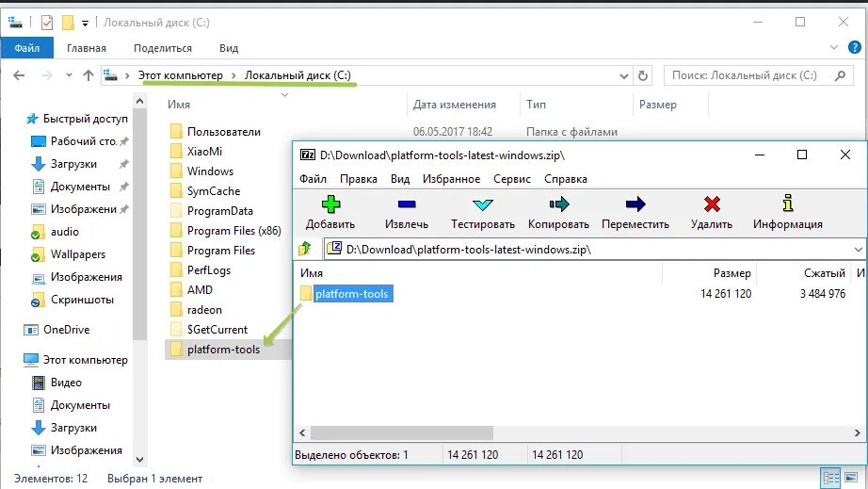Open the recent locations dropdown beside the forward arrow
The image size is (868, 489).
(x=69, y=75)
